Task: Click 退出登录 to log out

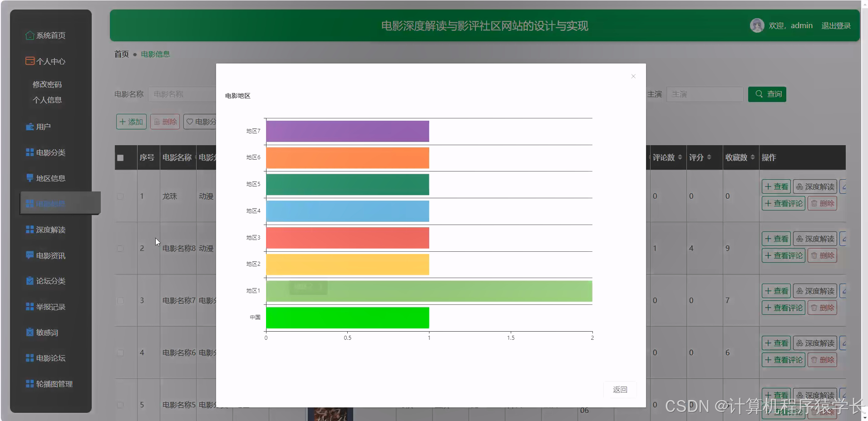Action: pos(836,25)
